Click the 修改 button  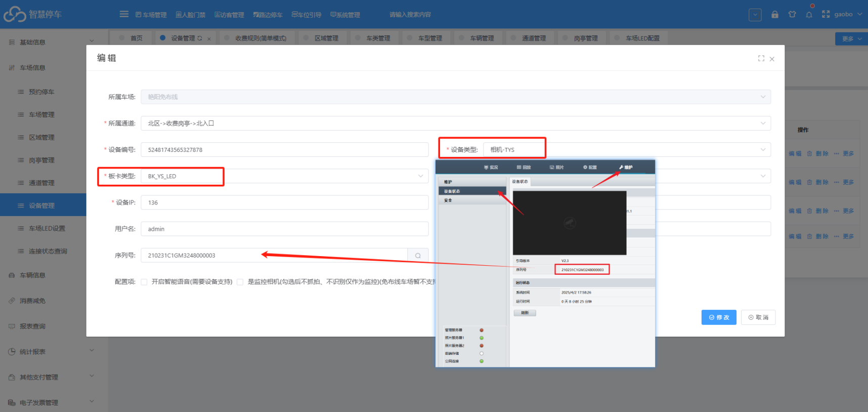click(x=719, y=317)
